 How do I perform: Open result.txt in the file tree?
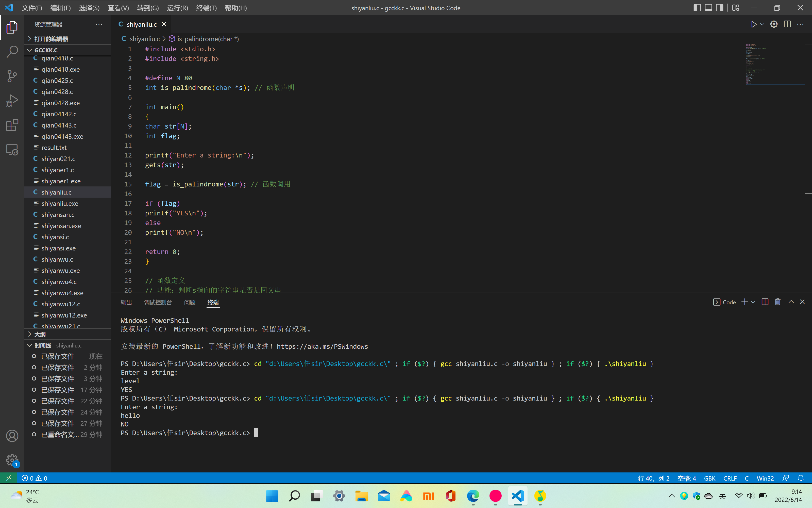tap(67, 148)
